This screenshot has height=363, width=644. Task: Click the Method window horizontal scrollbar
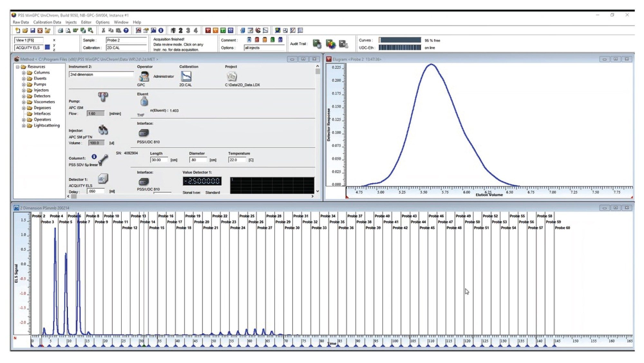191,196
